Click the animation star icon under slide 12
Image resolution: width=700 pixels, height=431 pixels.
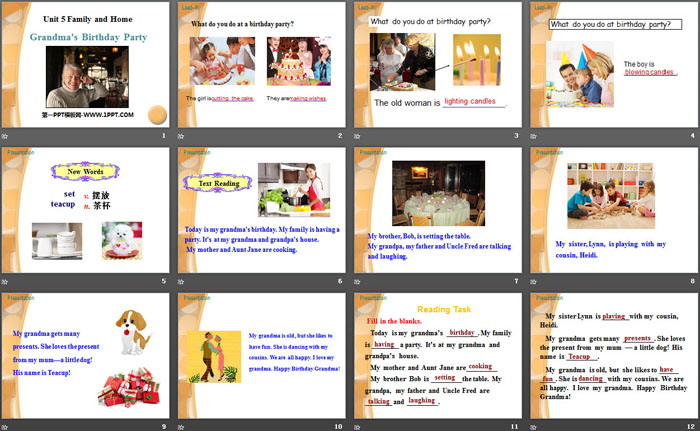tap(533, 427)
